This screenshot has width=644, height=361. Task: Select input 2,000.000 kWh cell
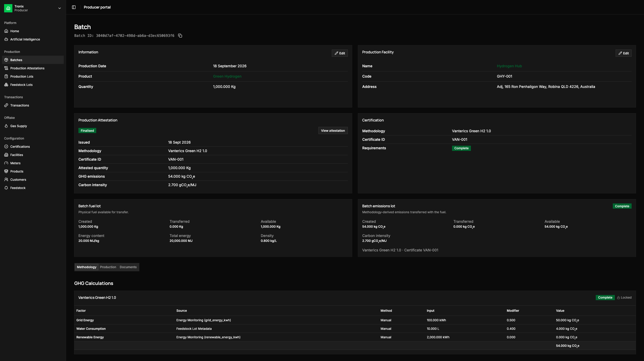(438, 337)
